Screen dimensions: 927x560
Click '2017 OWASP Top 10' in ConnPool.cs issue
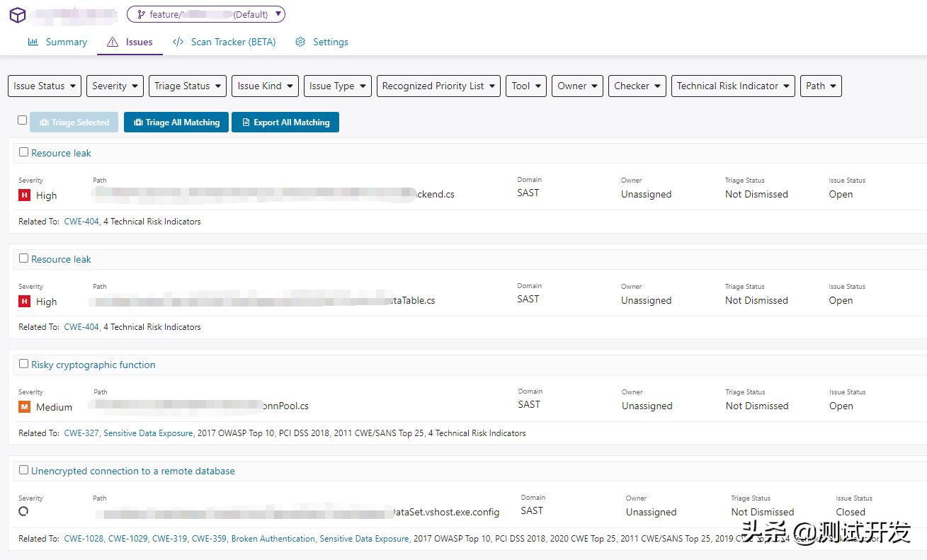237,433
